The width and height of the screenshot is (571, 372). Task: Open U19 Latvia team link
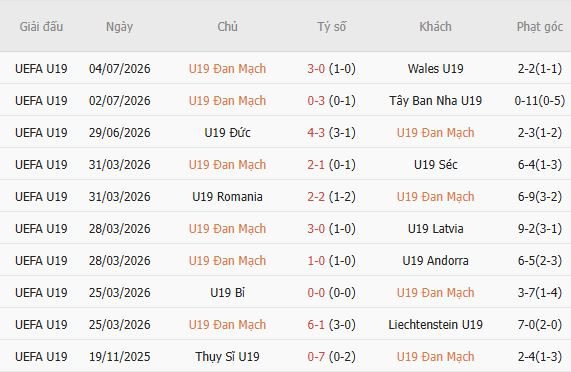click(x=436, y=229)
